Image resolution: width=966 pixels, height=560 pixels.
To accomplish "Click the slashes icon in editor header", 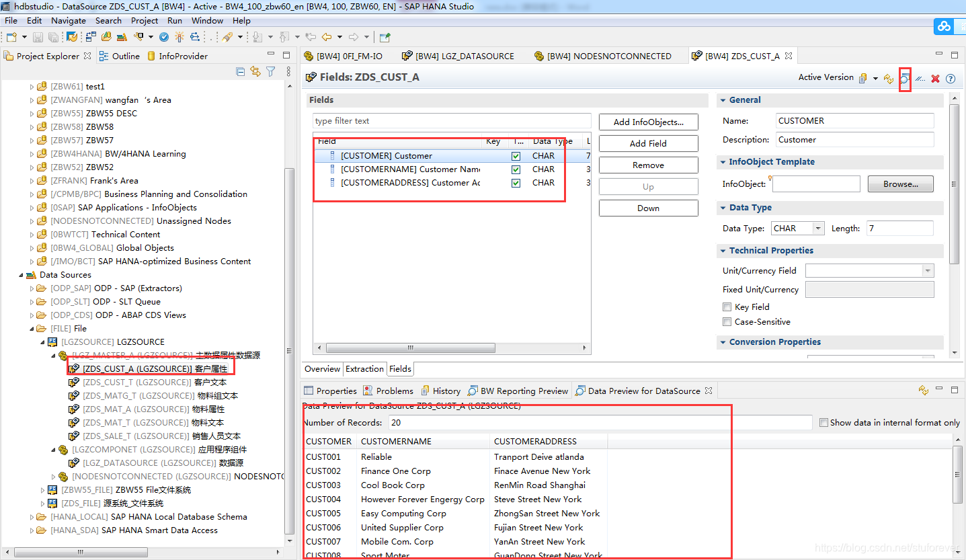I will [920, 79].
